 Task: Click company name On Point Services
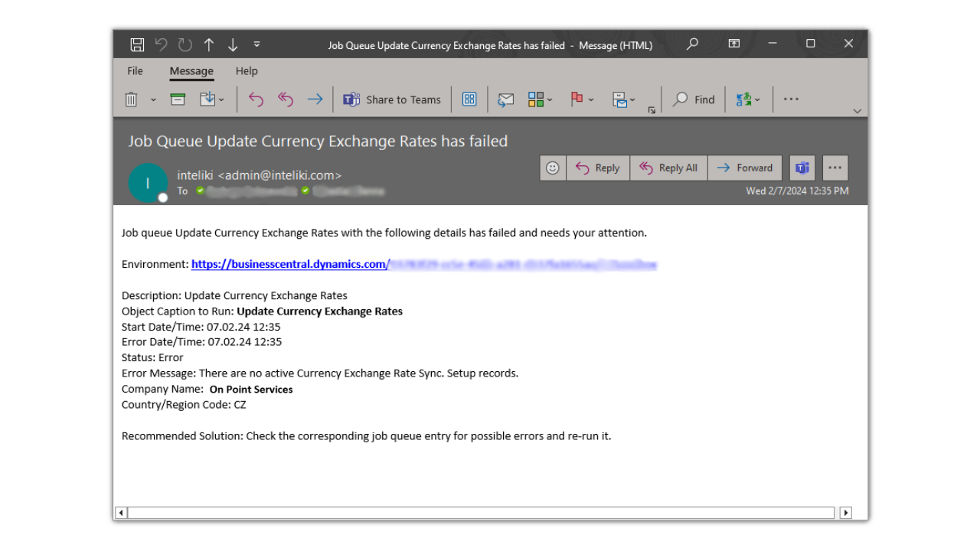[251, 390]
